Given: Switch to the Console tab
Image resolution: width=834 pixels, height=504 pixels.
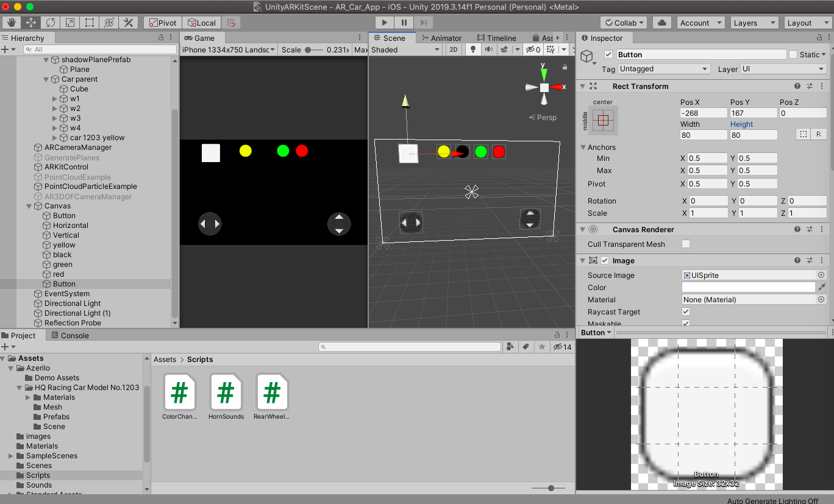Looking at the screenshot, I should tap(70, 335).
